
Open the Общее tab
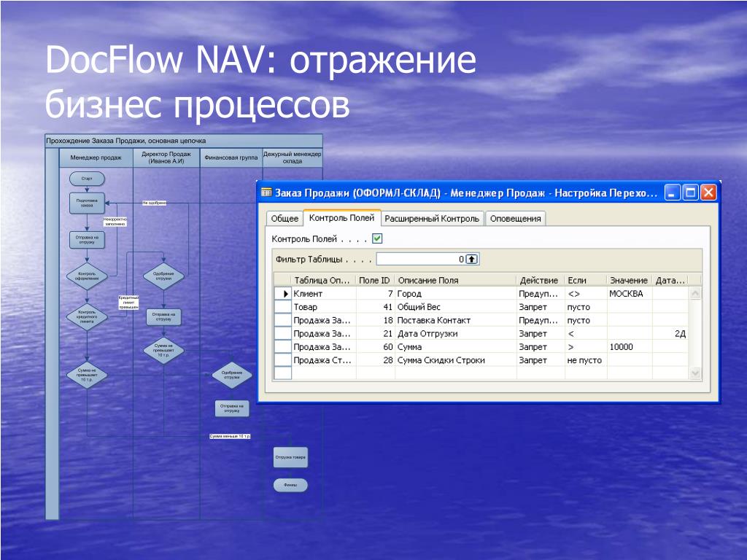(285, 219)
